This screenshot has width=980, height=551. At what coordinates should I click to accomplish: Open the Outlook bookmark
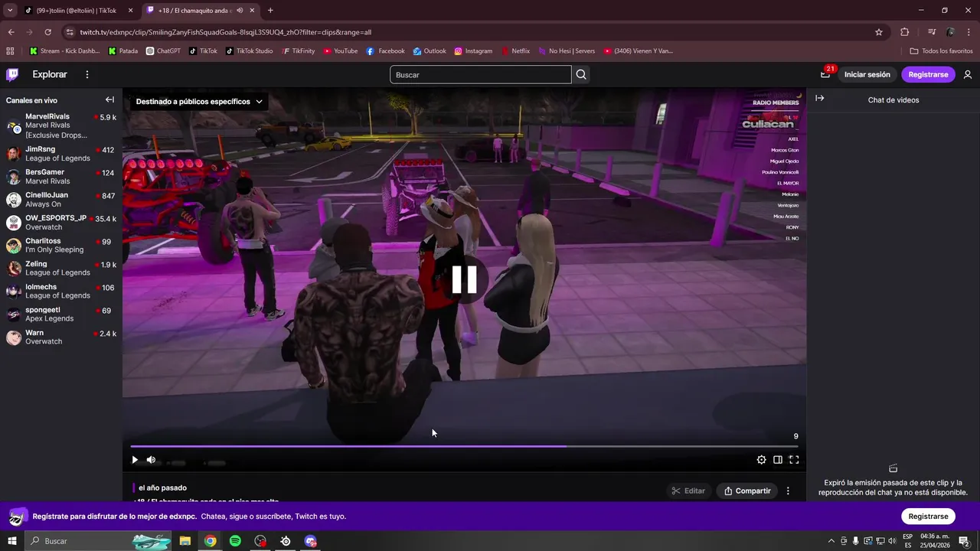[x=430, y=51]
